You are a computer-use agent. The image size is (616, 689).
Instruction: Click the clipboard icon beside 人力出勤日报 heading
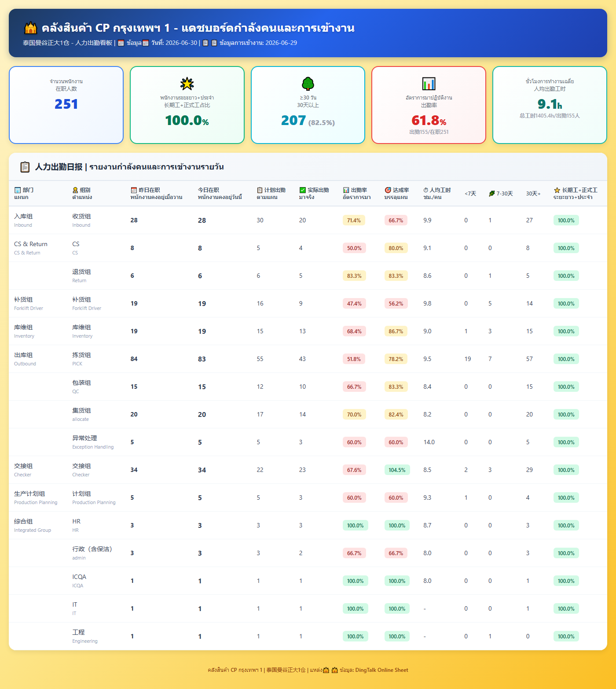coord(25,167)
